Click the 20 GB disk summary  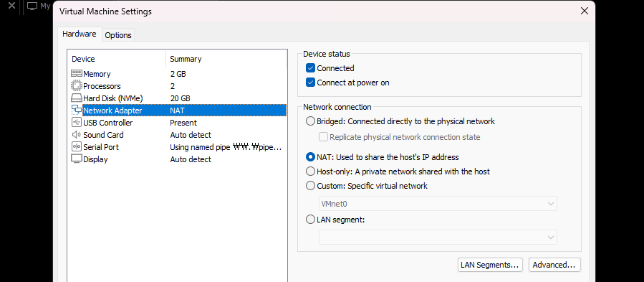[x=180, y=98]
